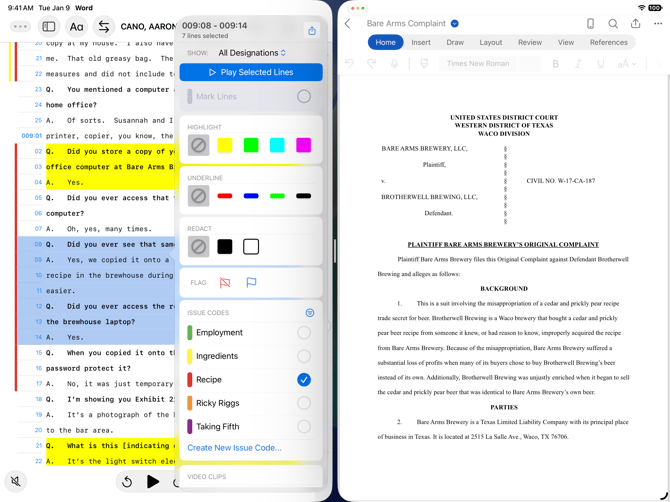Share the selected lines 009:08 - 009:14
The height and width of the screenshot is (502, 670).
tap(312, 30)
